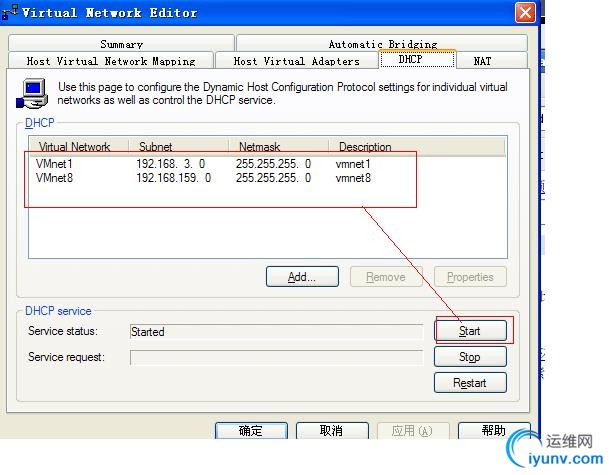
Task: Click the Service status field
Action: (277, 332)
